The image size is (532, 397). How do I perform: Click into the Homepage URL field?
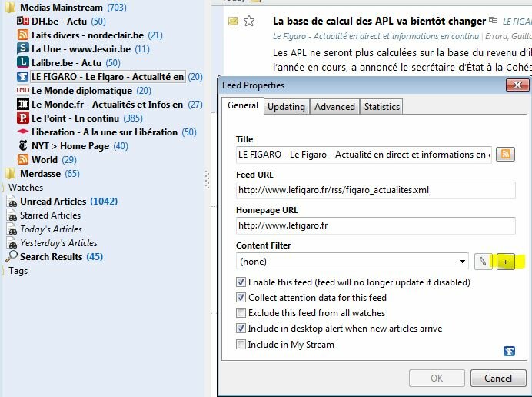(376, 225)
